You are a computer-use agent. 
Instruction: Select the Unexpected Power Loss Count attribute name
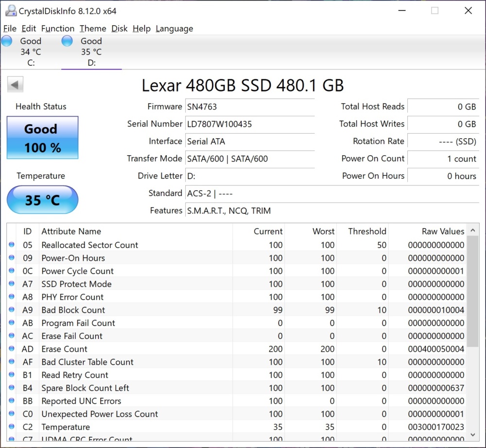tap(100, 414)
